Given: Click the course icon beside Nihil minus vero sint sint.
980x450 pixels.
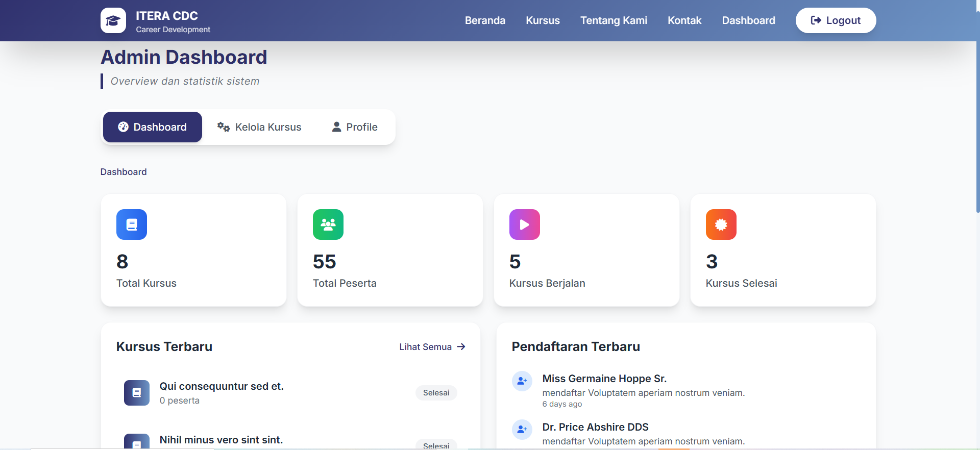Looking at the screenshot, I should [x=137, y=441].
